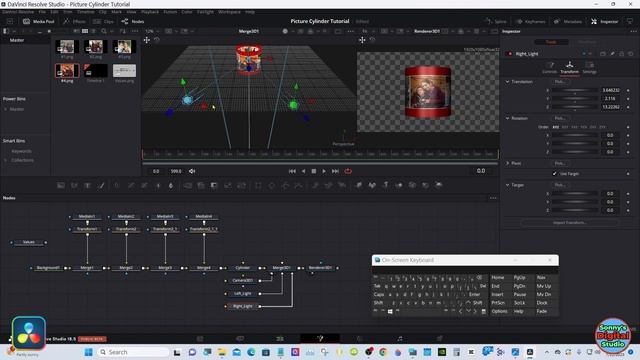
Task: Open the Workspace menu
Action: point(229,12)
